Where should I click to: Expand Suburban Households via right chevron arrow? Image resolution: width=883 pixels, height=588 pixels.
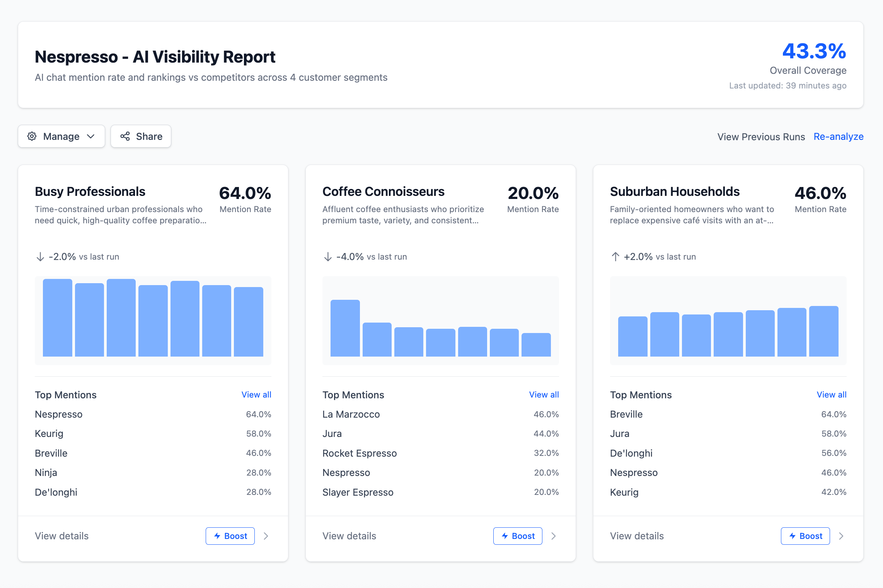click(x=841, y=536)
